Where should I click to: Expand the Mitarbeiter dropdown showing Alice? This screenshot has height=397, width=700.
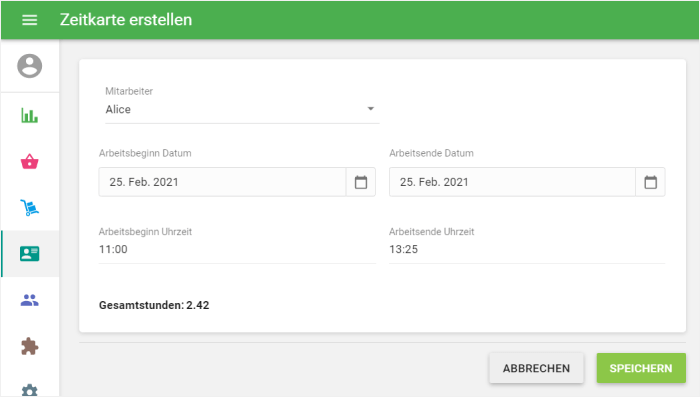[242, 109]
